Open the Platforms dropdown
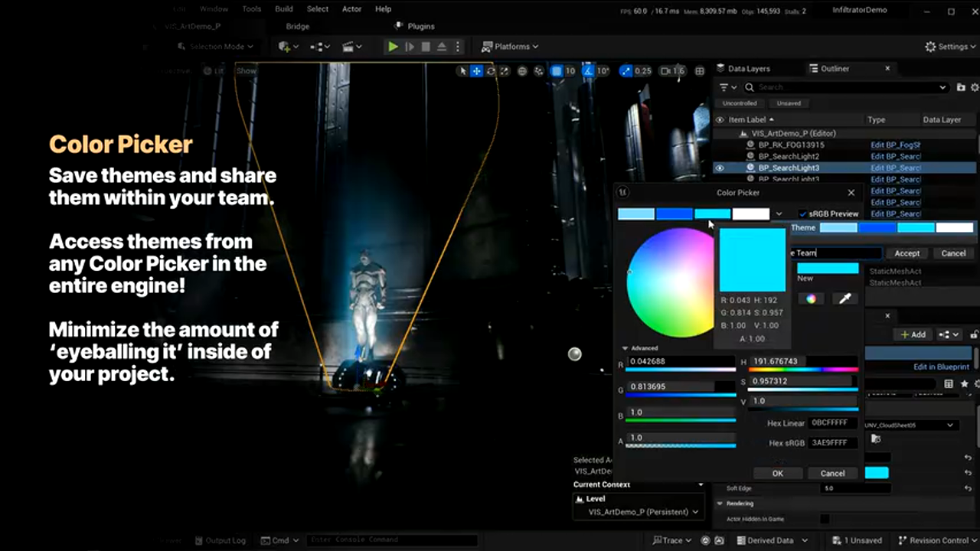 (x=511, y=47)
